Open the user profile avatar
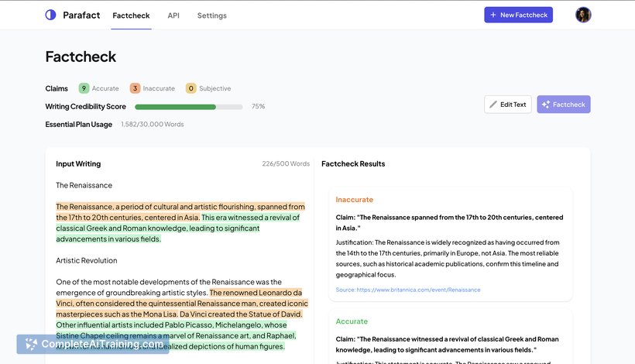 click(583, 15)
